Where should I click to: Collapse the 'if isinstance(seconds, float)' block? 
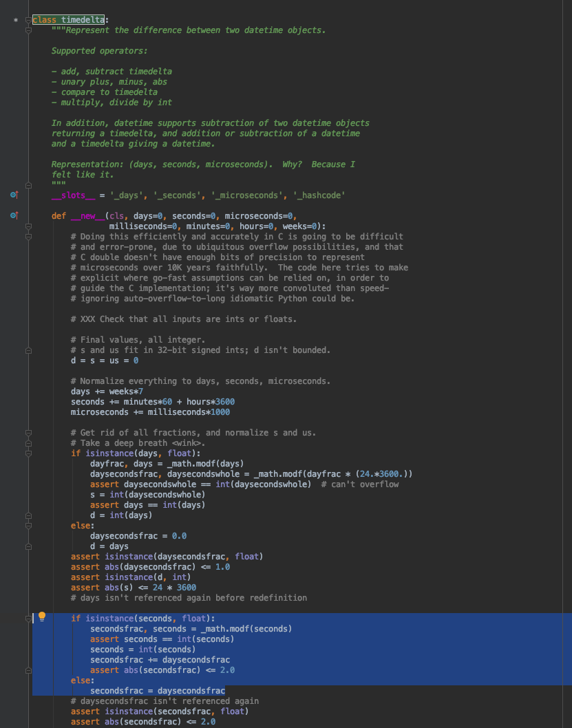tap(28, 619)
